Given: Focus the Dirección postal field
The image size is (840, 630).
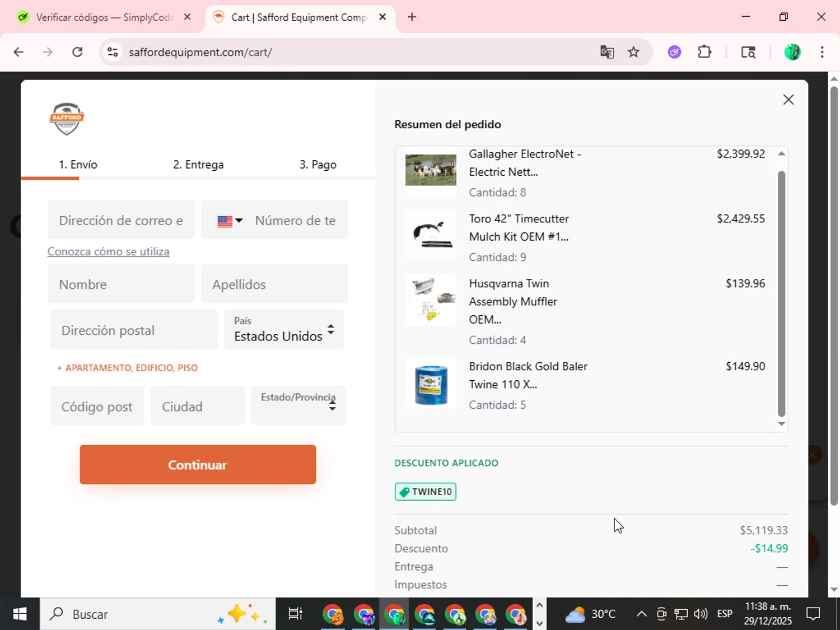Looking at the screenshot, I should click(x=134, y=330).
